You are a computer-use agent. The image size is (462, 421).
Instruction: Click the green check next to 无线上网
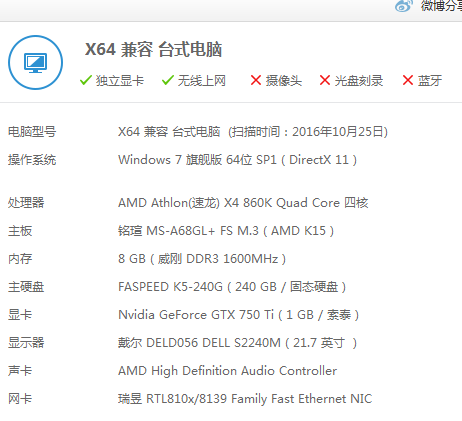pyautogui.click(x=168, y=80)
